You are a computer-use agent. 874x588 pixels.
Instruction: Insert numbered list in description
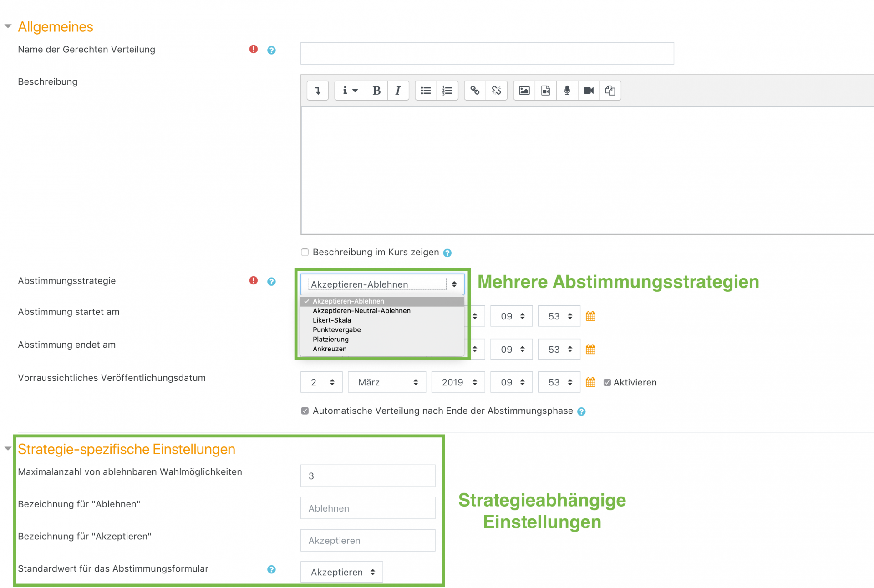[x=447, y=91]
